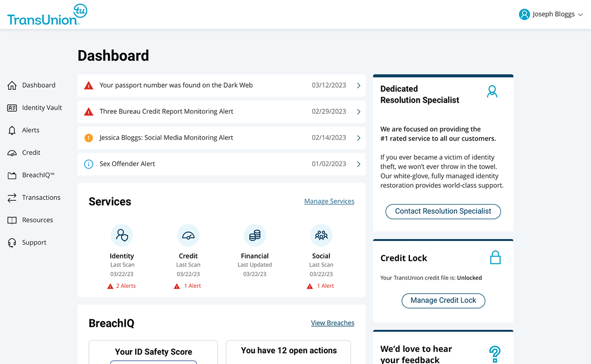Open Dashboard in the sidebar menu

coord(39,85)
